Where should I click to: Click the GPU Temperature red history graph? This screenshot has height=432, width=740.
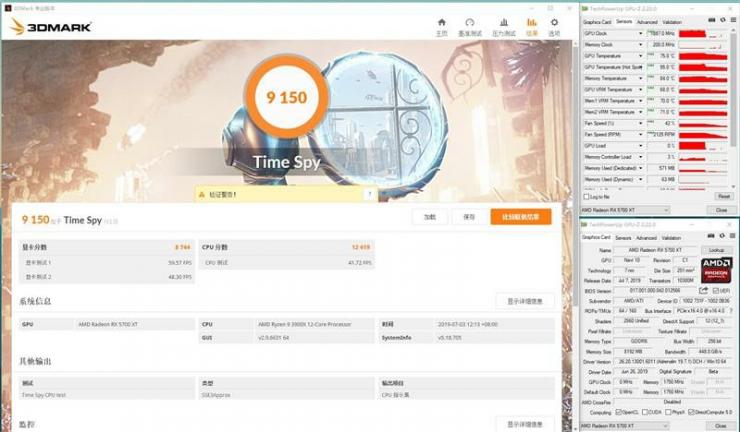tap(703, 56)
